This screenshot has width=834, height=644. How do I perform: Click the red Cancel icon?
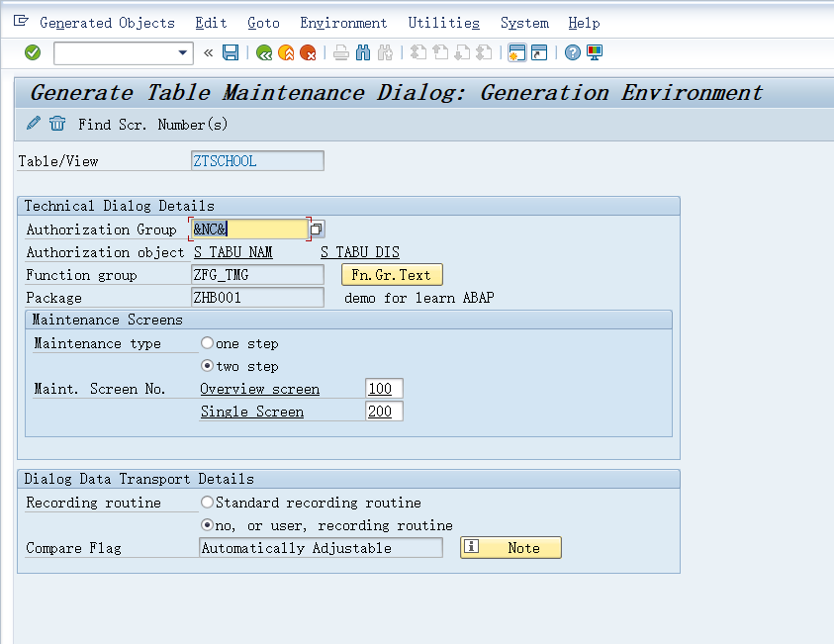pos(308,52)
